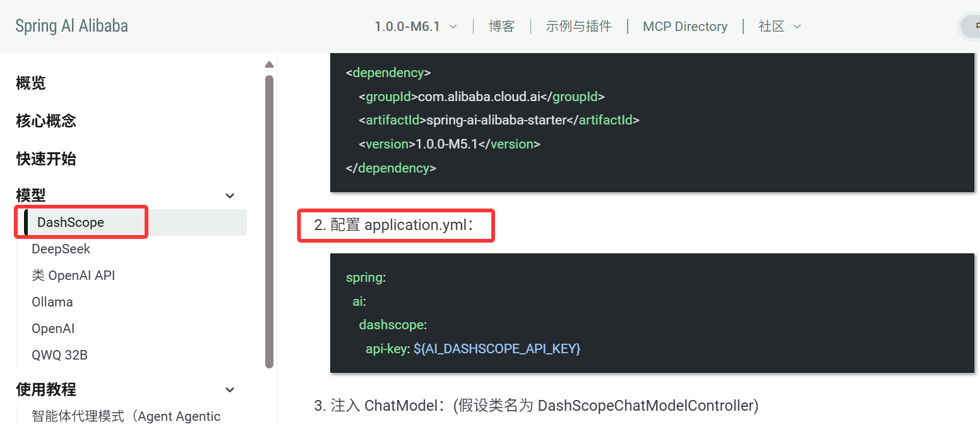Open the QWQ 32B model page
980x424 pixels.
click(x=59, y=355)
